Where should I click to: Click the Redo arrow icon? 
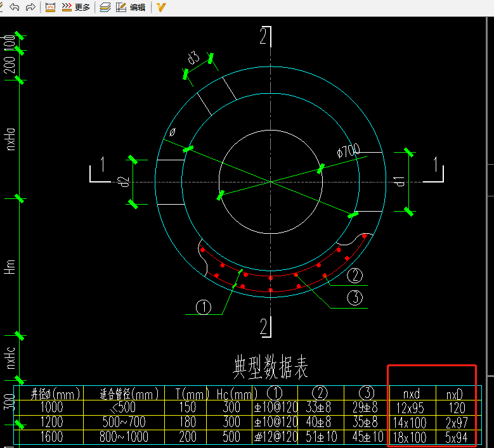(30, 7)
